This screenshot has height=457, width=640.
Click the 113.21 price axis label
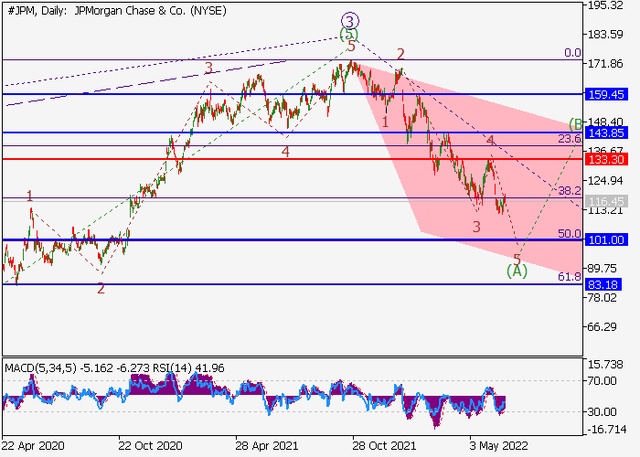(606, 210)
